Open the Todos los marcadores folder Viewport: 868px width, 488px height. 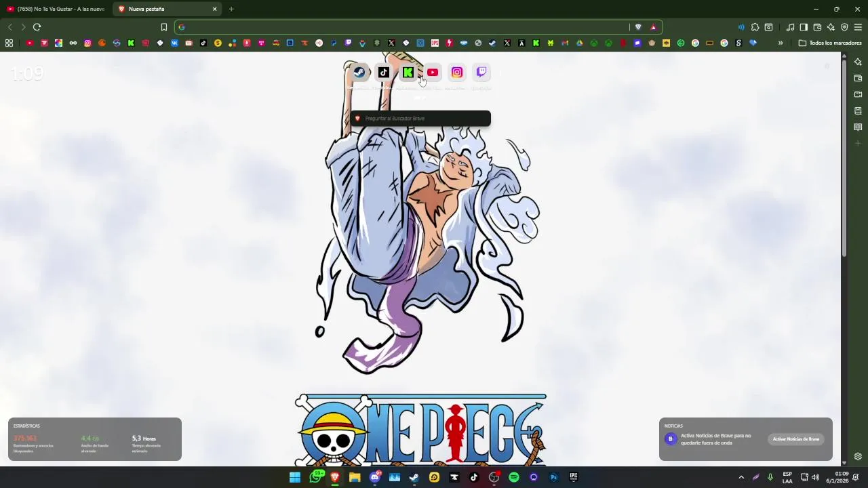(830, 43)
